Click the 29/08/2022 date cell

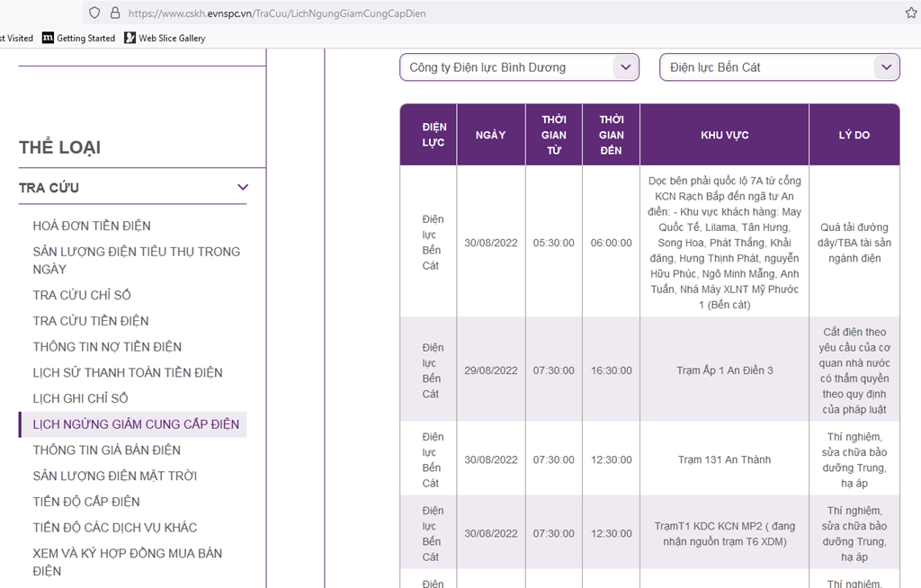491,370
